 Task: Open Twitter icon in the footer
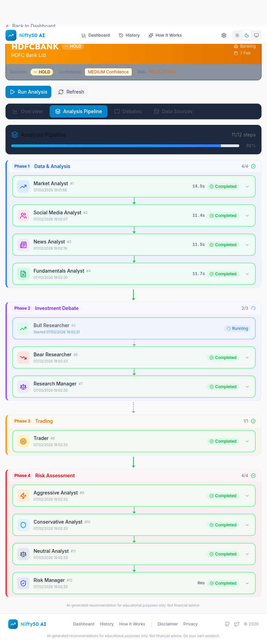tap(237, 624)
